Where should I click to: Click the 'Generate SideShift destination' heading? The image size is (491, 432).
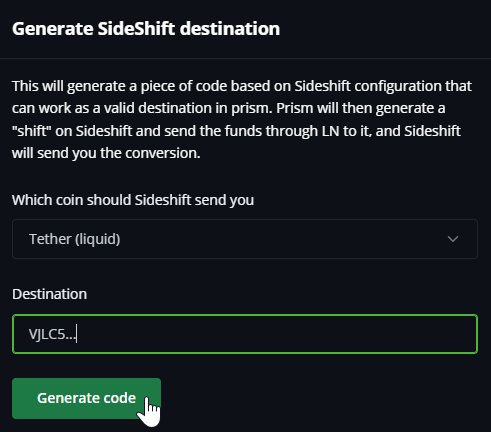146,29
